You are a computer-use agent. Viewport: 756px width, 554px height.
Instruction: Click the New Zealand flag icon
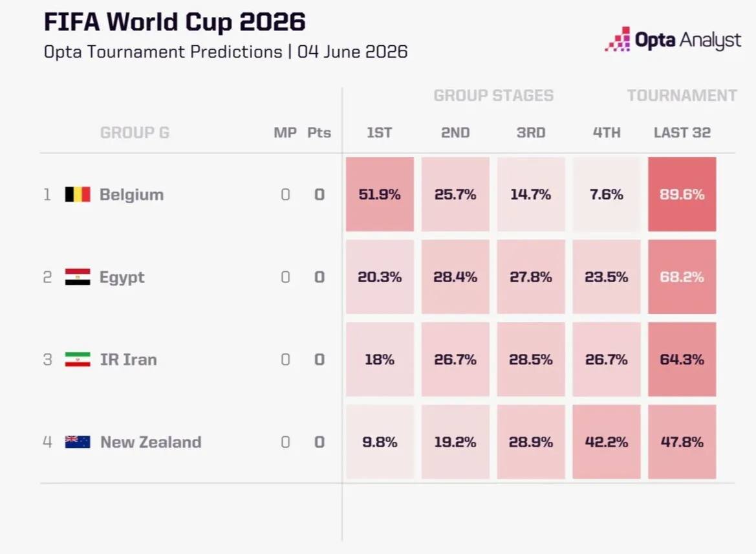point(78,442)
